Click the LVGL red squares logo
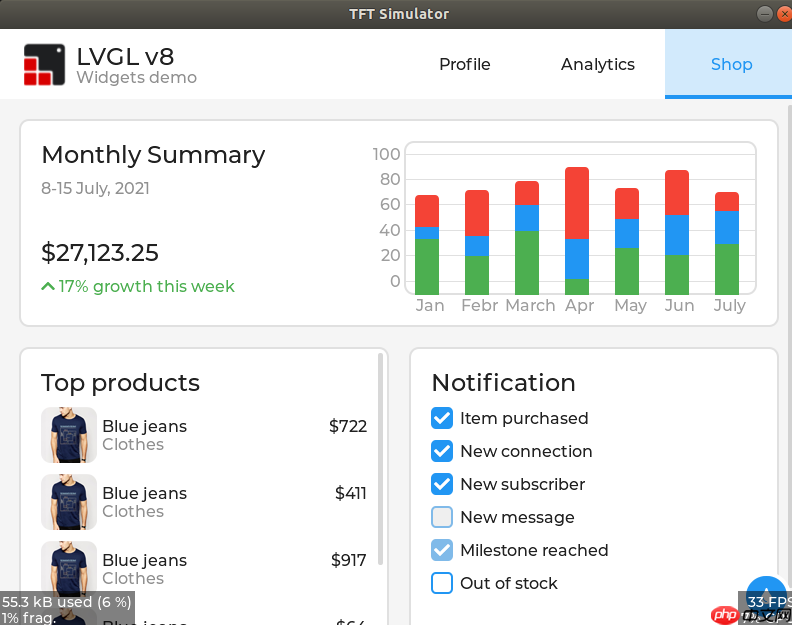 [x=44, y=64]
